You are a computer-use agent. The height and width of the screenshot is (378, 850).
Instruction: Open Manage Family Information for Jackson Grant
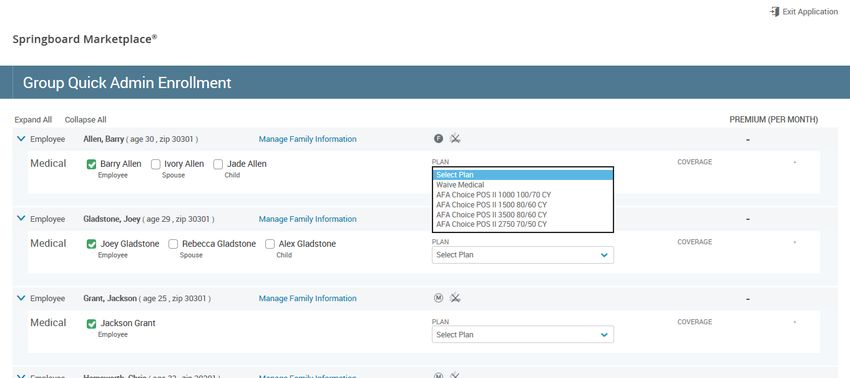[307, 298]
